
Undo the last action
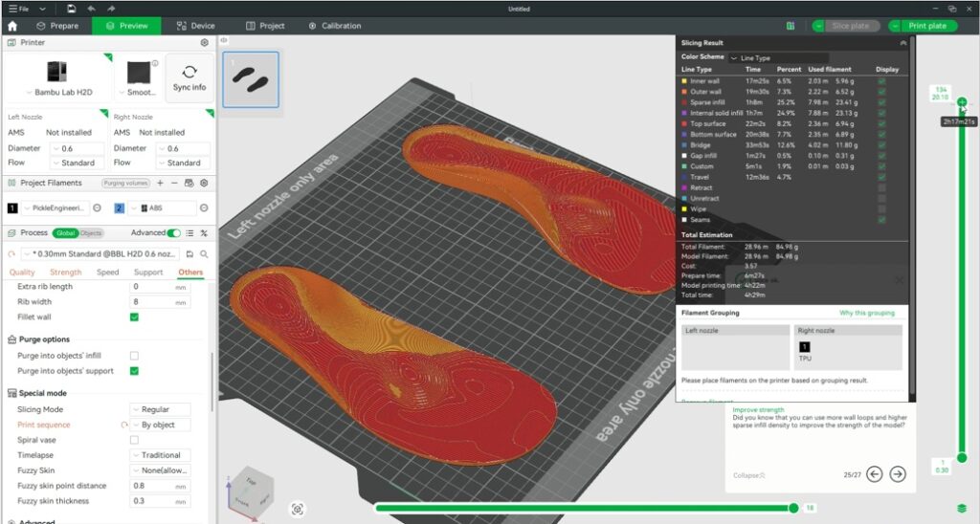91,9
